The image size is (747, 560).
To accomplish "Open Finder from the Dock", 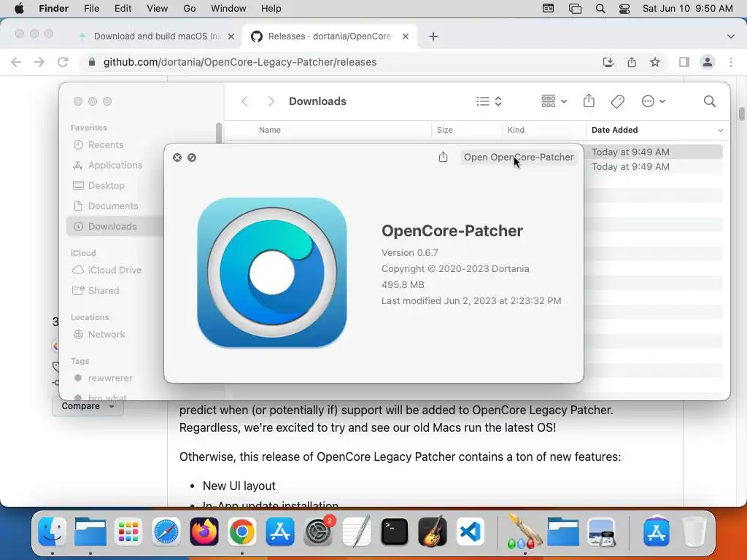I will 53,532.
